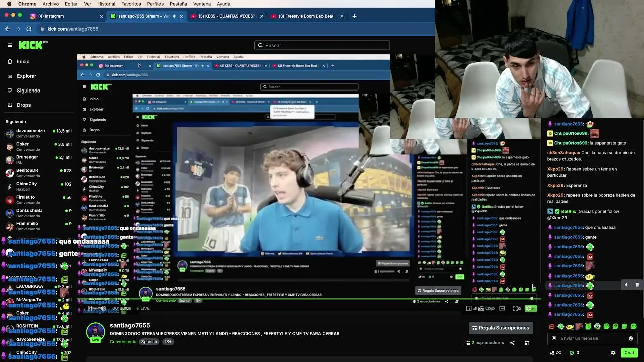
Task: Open the Kick sidebar hamburger menu
Action: 10,45
